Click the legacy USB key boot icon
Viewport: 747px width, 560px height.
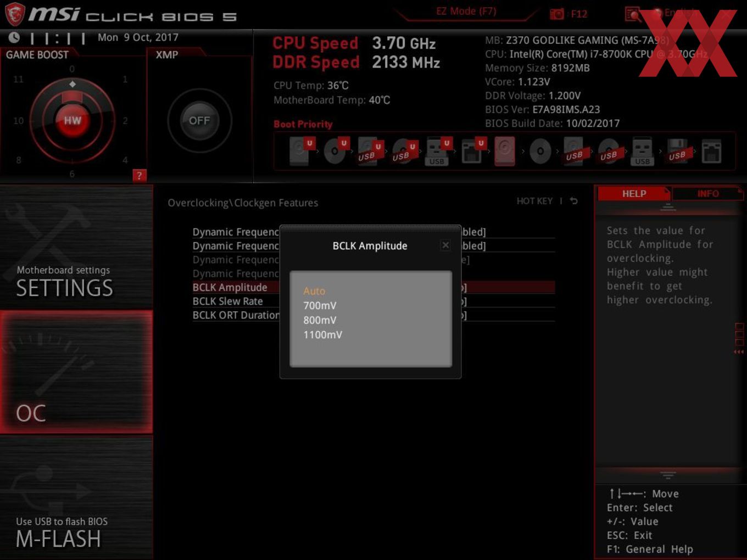click(642, 151)
